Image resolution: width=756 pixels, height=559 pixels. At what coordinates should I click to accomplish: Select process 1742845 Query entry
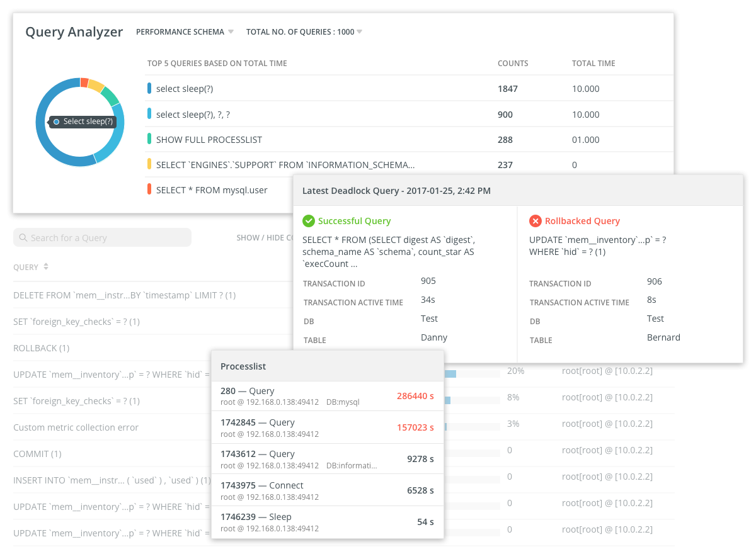(327, 427)
